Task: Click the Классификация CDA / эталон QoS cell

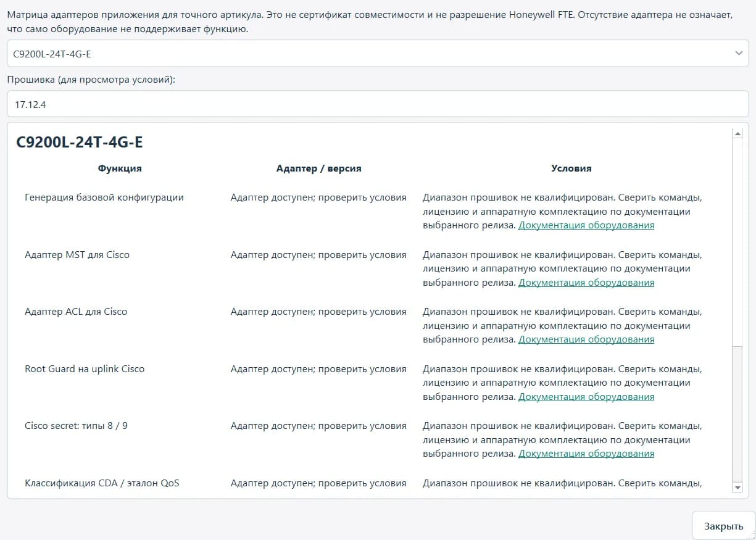Action: pos(102,483)
